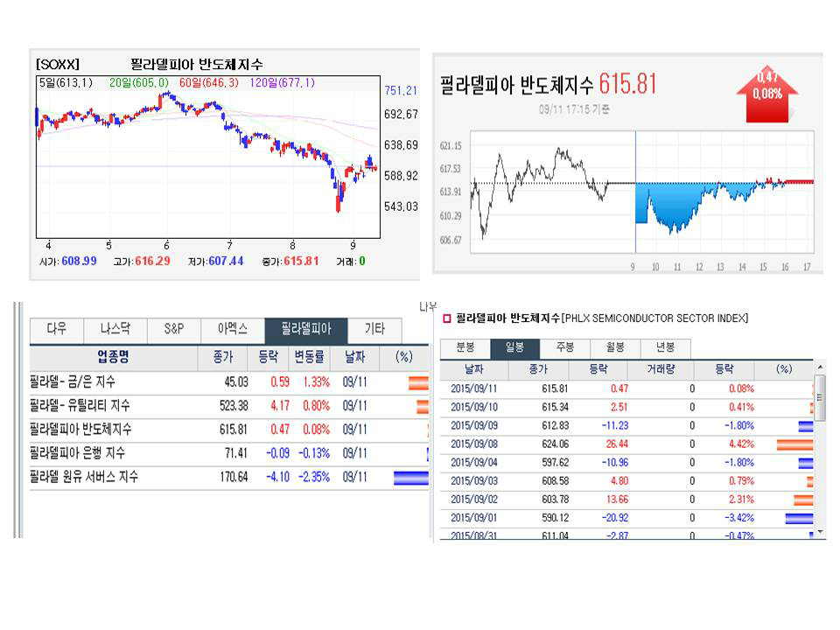Screen dimensions: 840x630
Task: Click 필라델피아 반도체지수 row in sector list
Action: pos(80,430)
